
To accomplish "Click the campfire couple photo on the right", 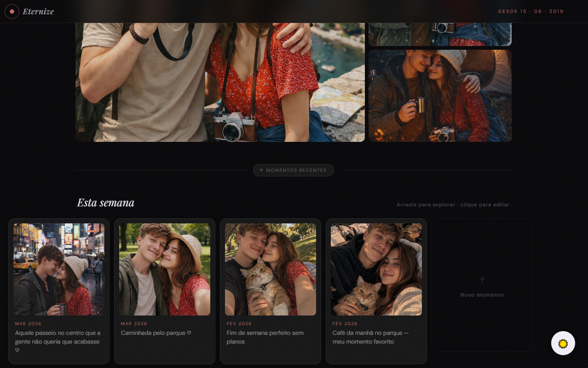I will click(440, 95).
